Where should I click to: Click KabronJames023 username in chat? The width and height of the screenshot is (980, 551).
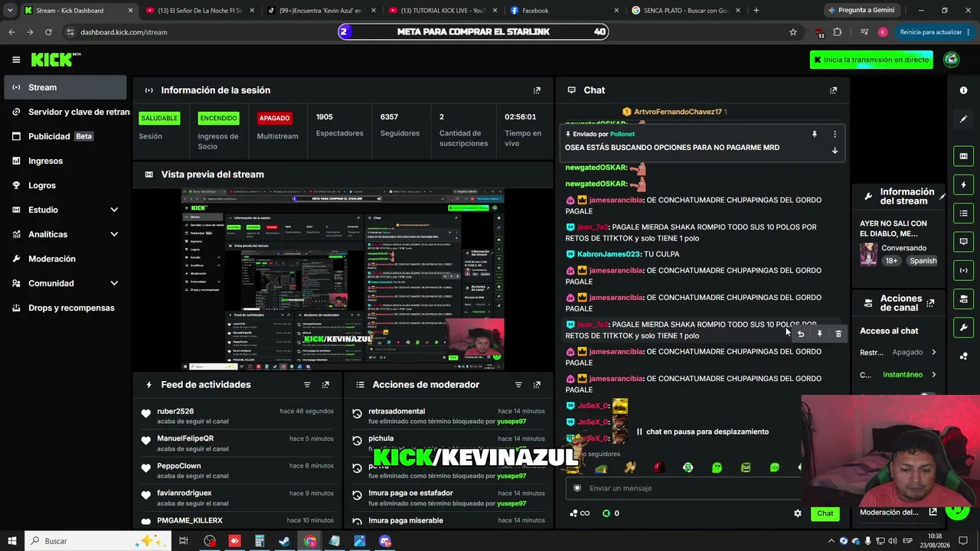pos(608,254)
